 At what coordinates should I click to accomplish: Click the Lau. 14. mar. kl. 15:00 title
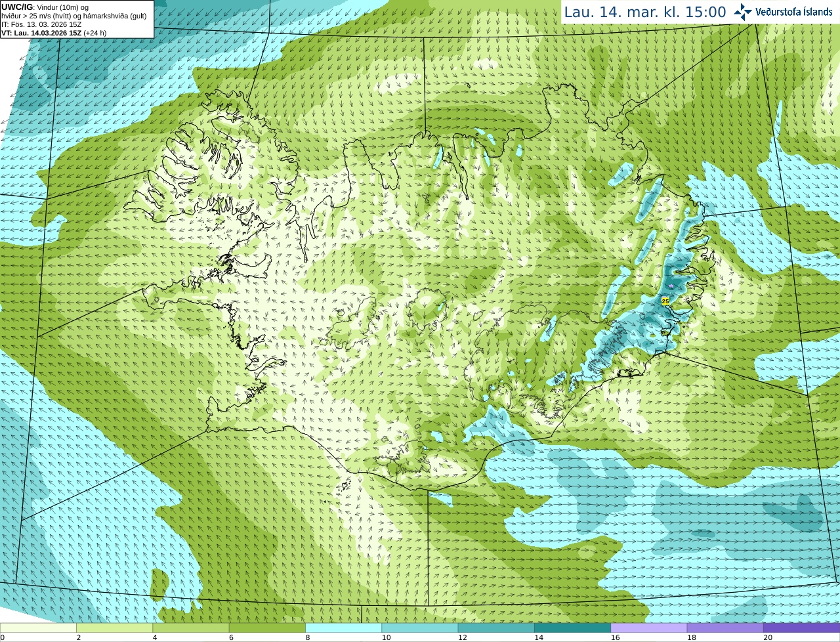click(x=645, y=12)
